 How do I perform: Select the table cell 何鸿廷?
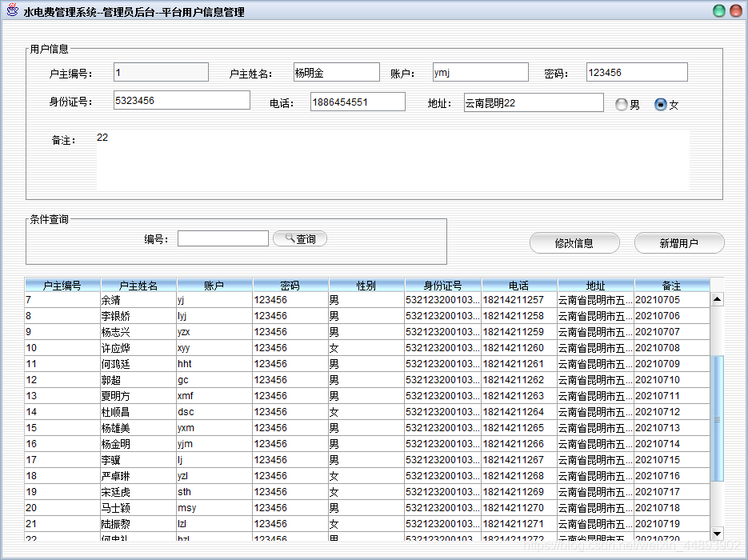(138, 363)
